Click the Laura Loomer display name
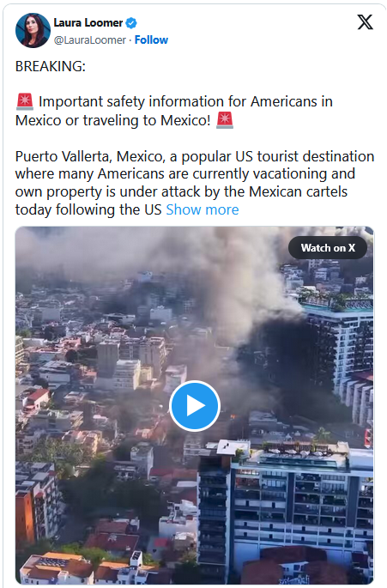This screenshot has height=588, width=387. coord(88,23)
